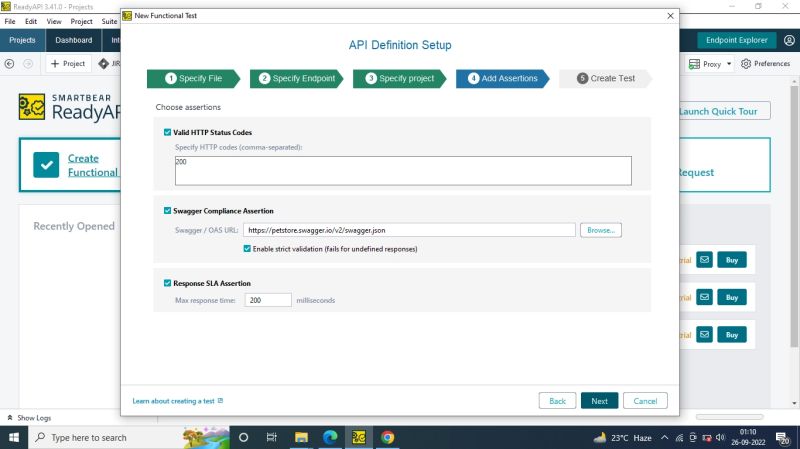Click the Endpoint Explorer button
This screenshot has height=449, width=800.
pyautogui.click(x=736, y=40)
